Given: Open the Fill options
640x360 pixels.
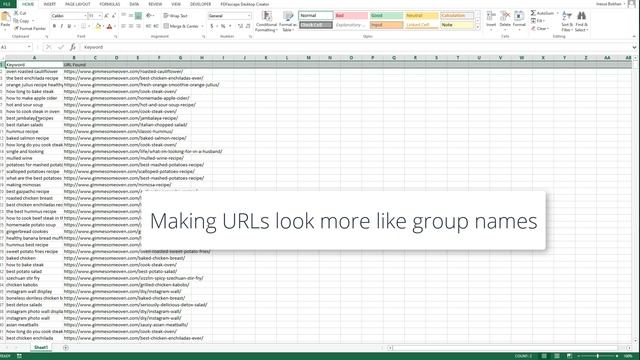Looking at the screenshot, I should click(x=538, y=21).
